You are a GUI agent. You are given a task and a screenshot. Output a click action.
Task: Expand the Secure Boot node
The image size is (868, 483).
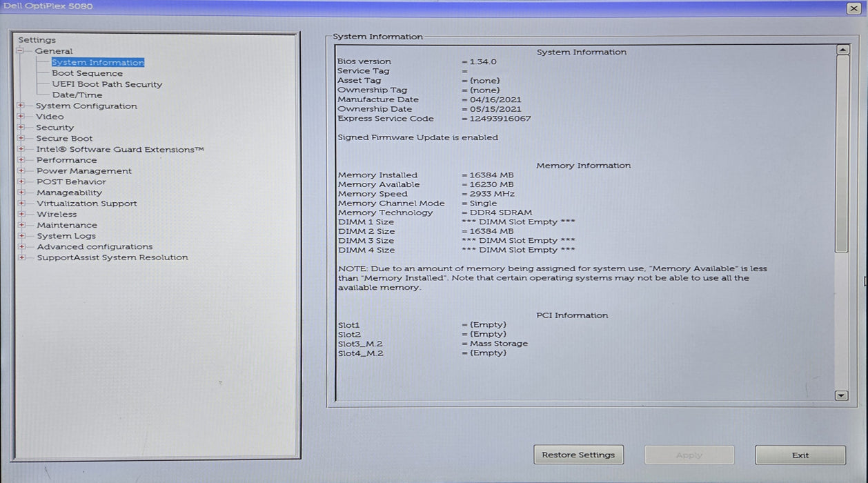(x=21, y=138)
